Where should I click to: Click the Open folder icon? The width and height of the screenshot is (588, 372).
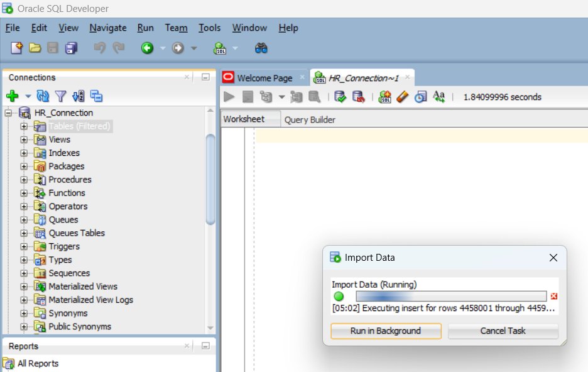[35, 48]
